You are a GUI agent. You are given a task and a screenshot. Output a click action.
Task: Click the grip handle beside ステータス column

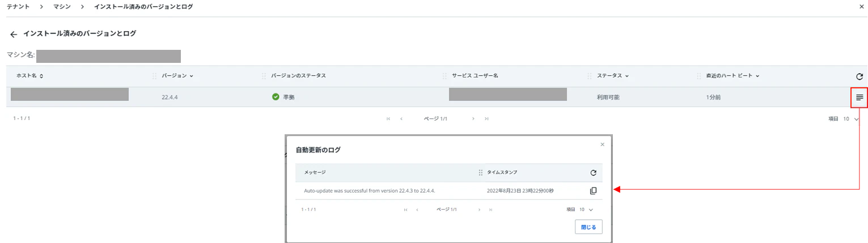[x=590, y=76]
